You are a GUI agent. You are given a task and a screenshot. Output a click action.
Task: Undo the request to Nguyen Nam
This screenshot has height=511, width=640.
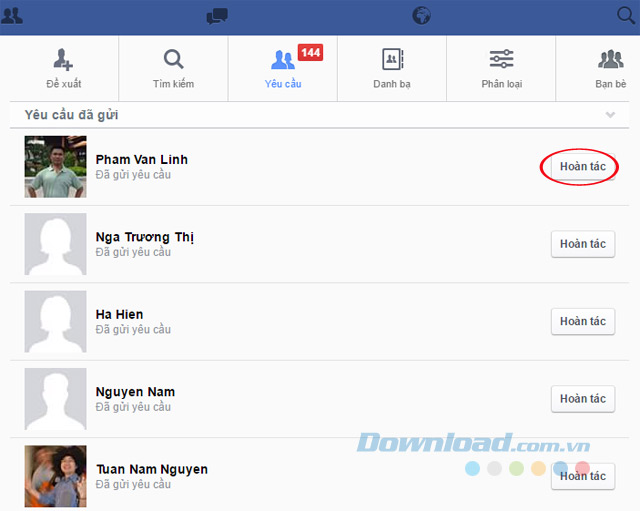pos(583,399)
